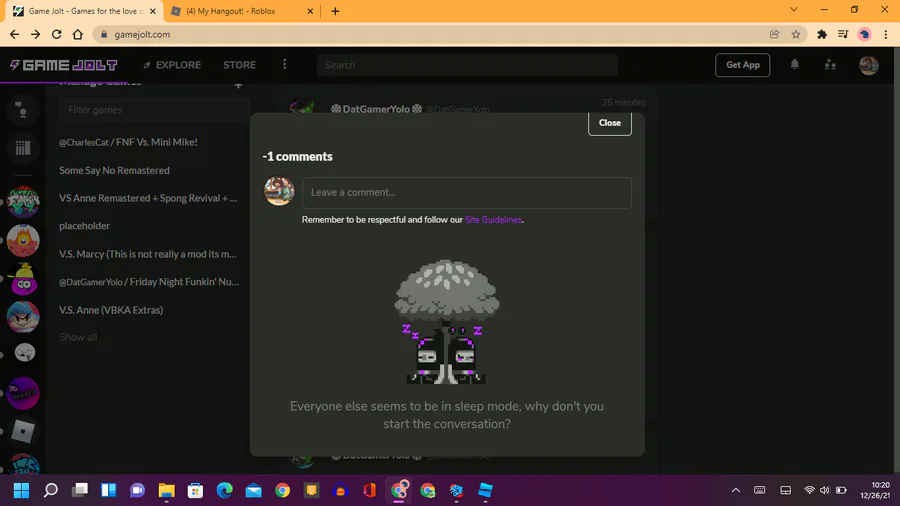Open the user avatar menu in the site header
900x506 pixels.
(868, 65)
